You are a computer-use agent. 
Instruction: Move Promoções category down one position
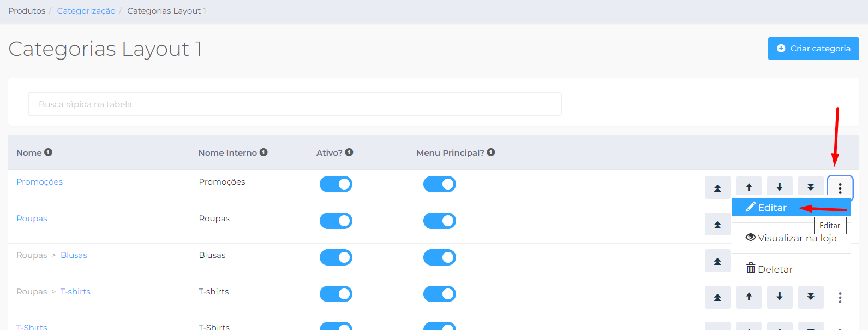tap(780, 186)
